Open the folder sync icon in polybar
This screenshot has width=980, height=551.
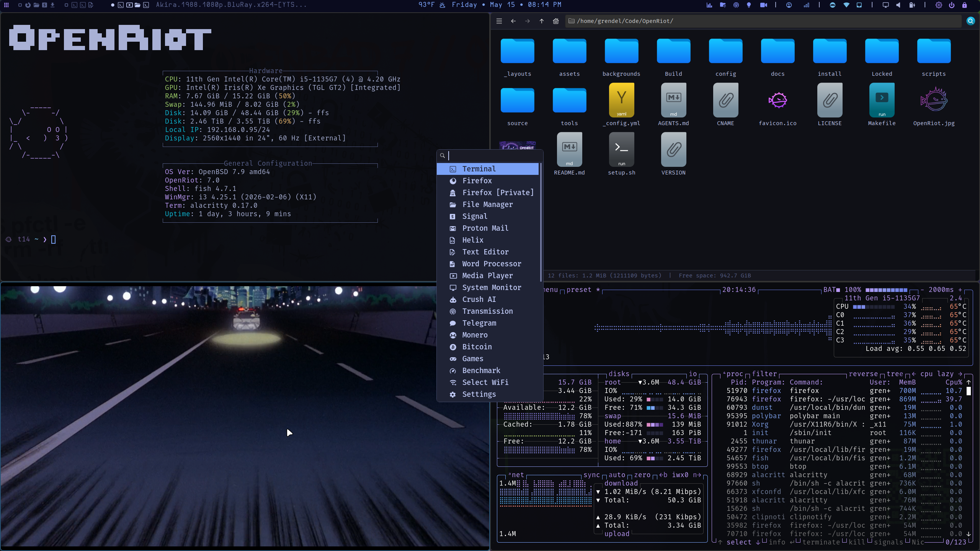point(722,5)
